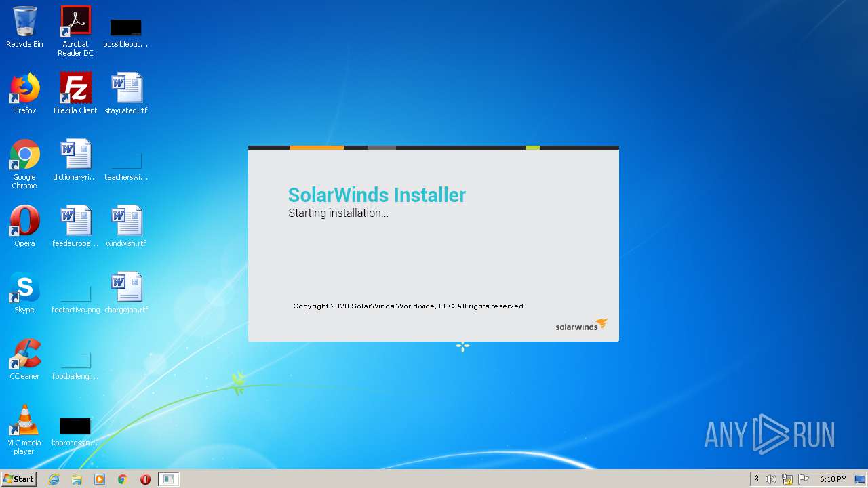This screenshot has width=868, height=488.
Task: Select the windwish.rtf document
Action: [125, 226]
